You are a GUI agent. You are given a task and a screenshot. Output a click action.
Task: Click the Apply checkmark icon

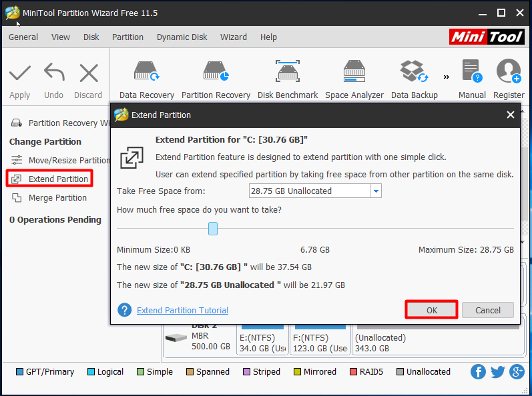click(x=19, y=73)
